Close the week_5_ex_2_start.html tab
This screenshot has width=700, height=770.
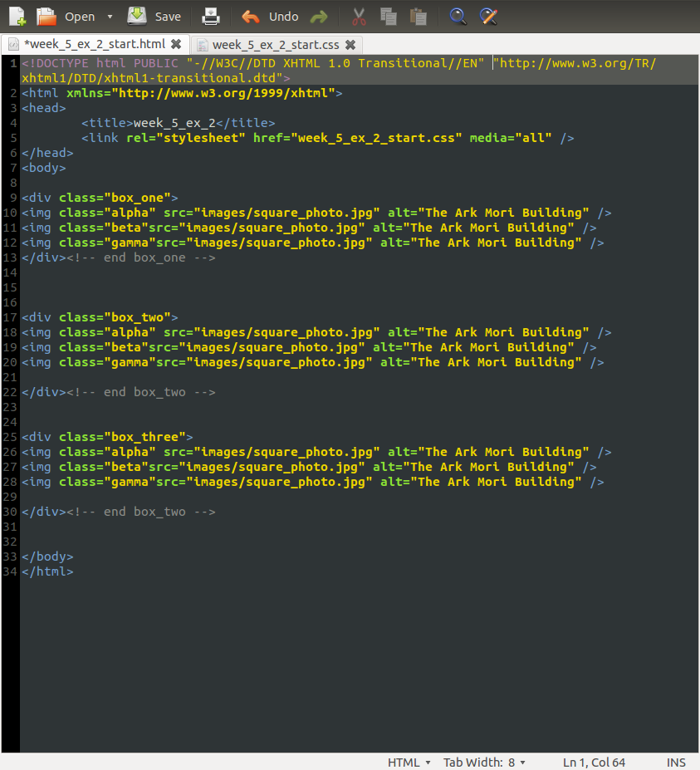[176, 45]
